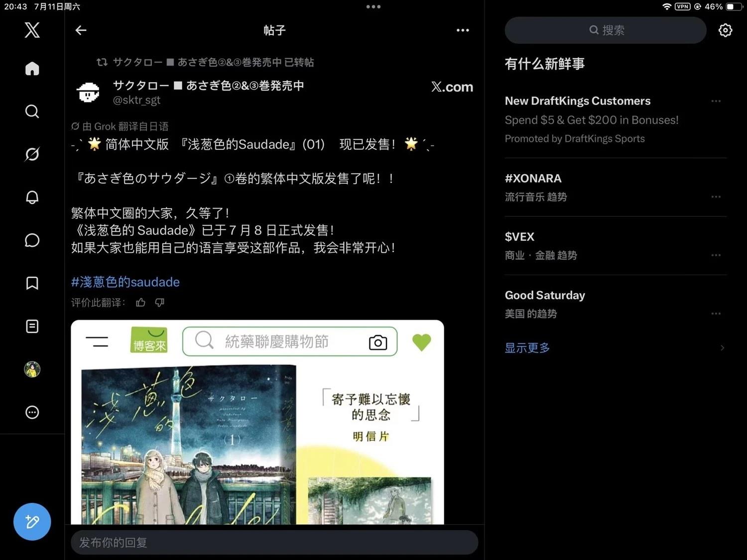The height and width of the screenshot is (560, 747).
Task: Open notifications bell icon
Action: point(32,197)
